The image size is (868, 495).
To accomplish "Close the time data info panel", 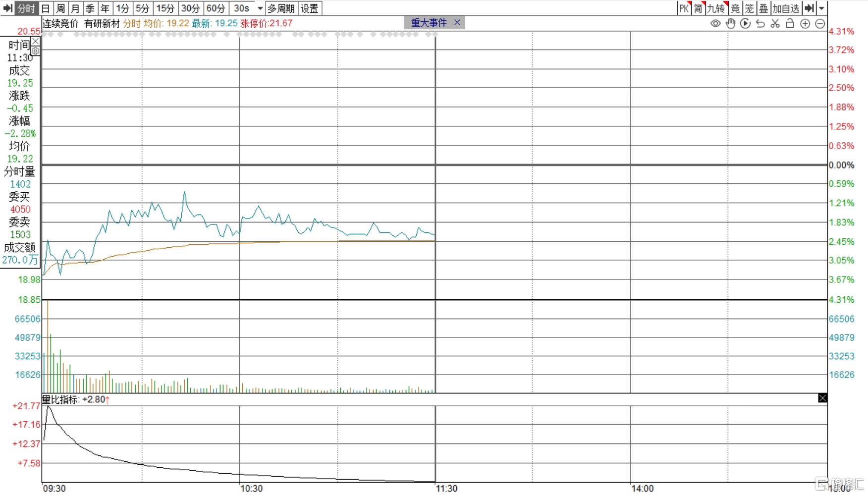I will tap(36, 42).
